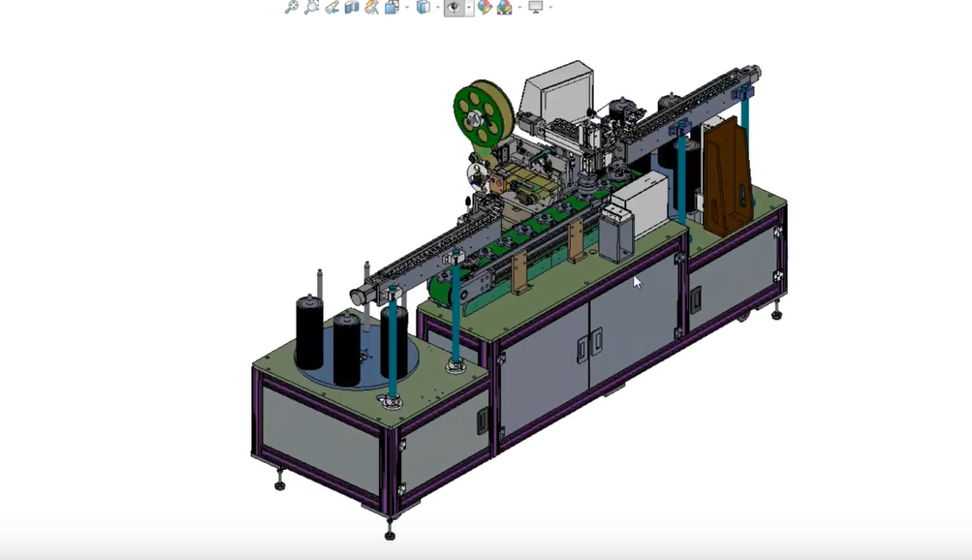972x560 pixels.
Task: Open the Edit Appearance color ball icon
Action: (485, 7)
